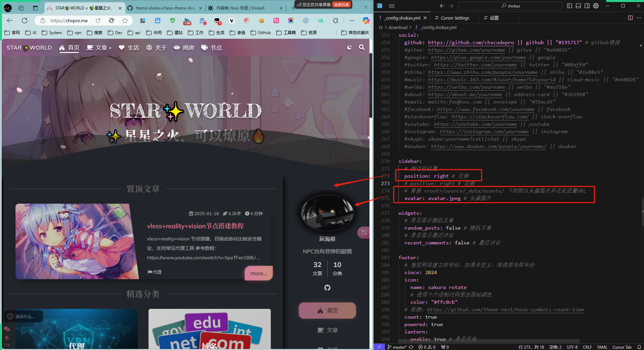Click the green shield extension icon

tap(172, 21)
